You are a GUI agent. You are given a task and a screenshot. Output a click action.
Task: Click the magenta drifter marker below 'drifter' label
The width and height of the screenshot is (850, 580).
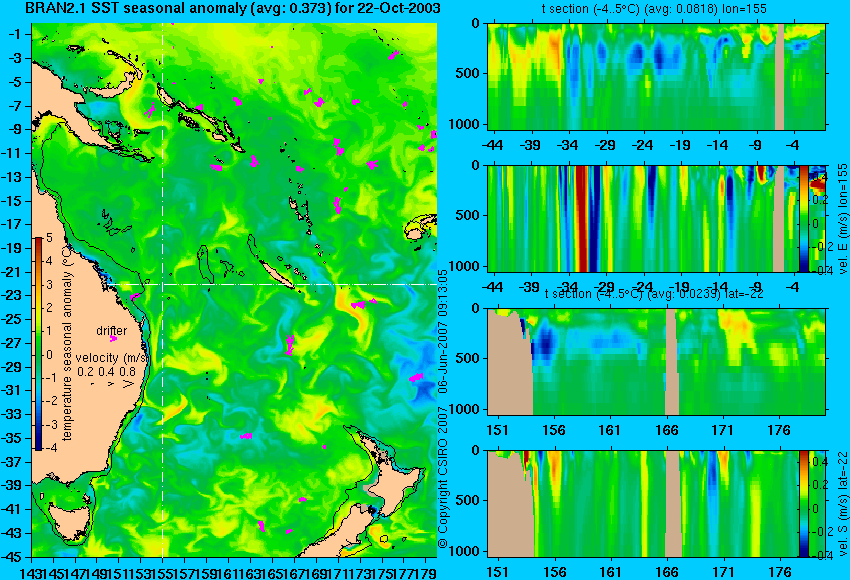click(x=113, y=339)
